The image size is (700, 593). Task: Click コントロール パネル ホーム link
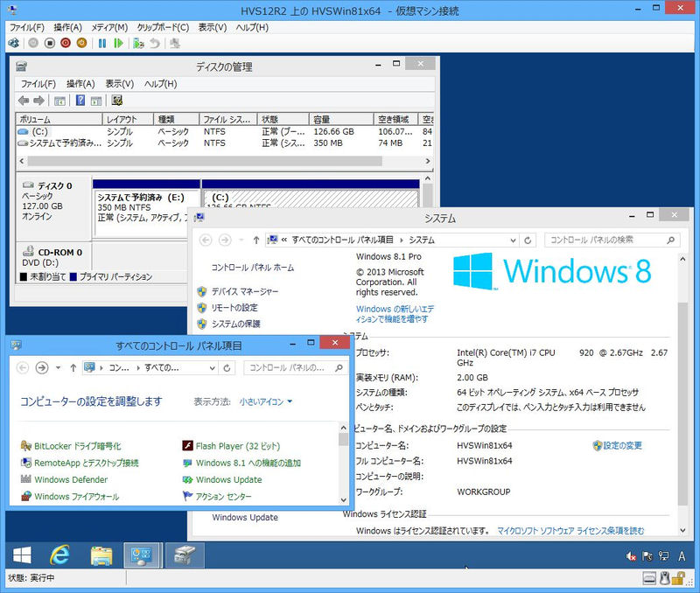pyautogui.click(x=253, y=268)
